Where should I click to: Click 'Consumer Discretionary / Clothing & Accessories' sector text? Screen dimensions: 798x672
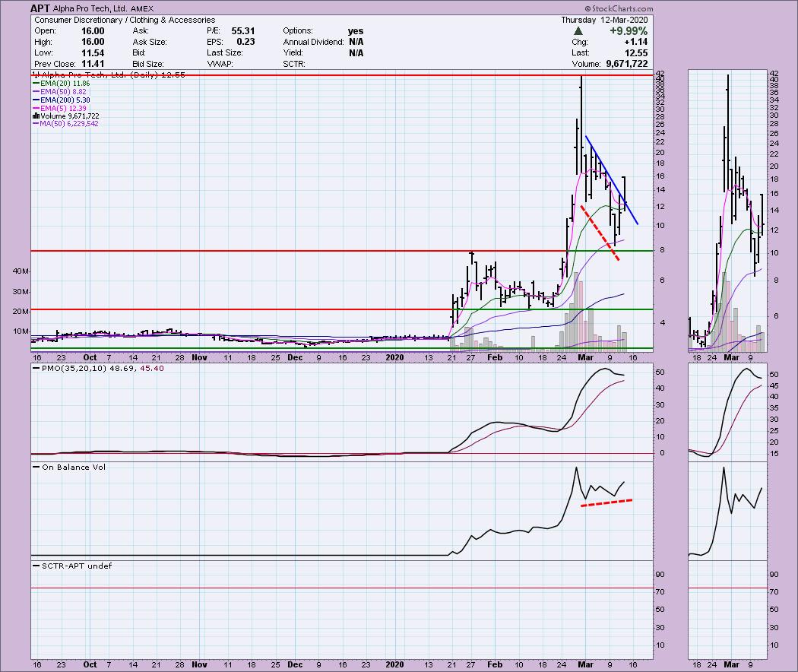pos(125,20)
